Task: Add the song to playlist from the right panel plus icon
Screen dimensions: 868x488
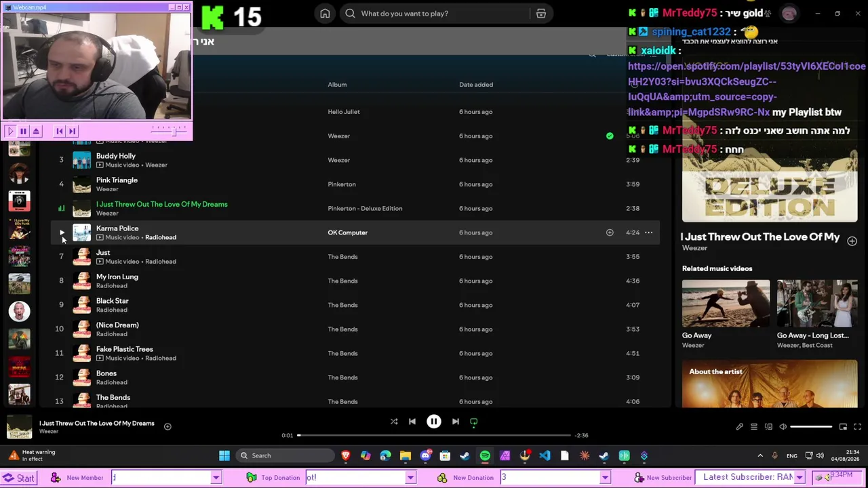Action: coord(852,241)
